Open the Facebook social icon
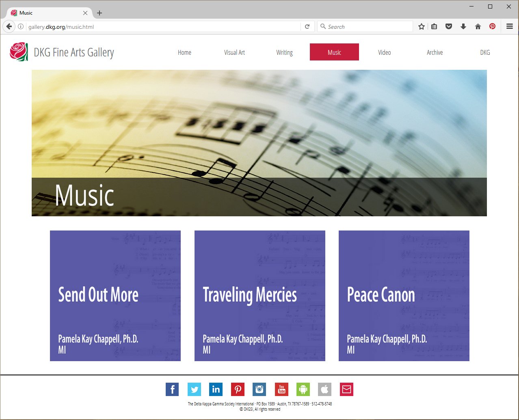The width and height of the screenshot is (519, 420). click(172, 389)
